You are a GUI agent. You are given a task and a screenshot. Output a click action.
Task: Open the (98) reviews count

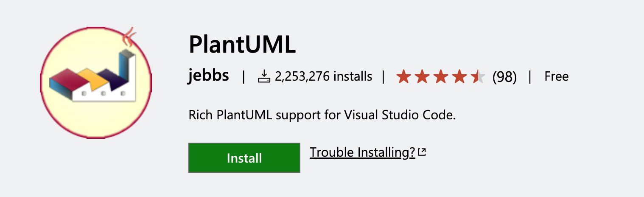[x=504, y=77]
